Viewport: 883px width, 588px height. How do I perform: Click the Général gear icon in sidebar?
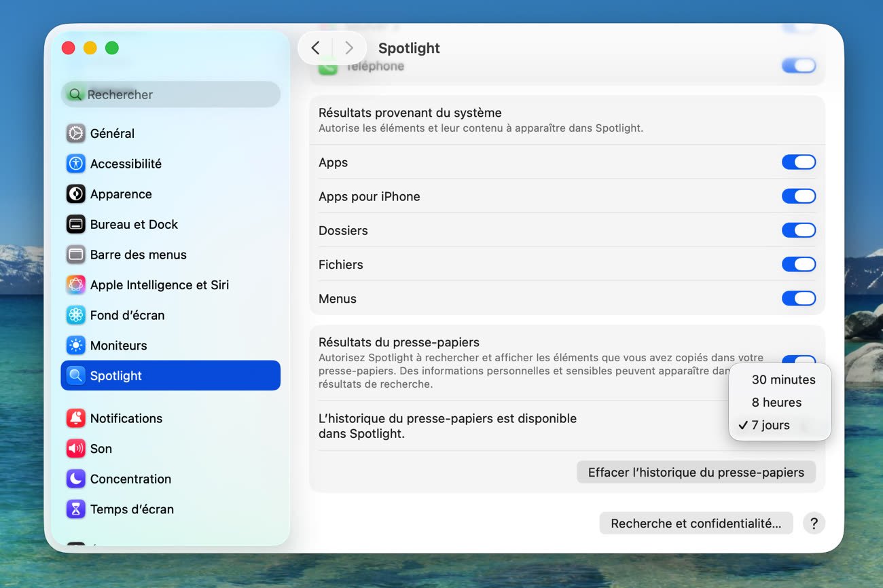pos(75,133)
